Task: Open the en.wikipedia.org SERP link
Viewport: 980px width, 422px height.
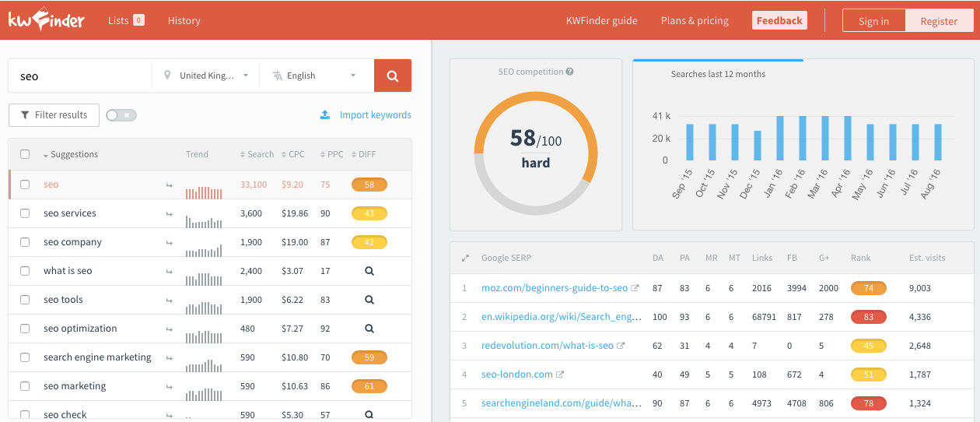Action: point(562,317)
